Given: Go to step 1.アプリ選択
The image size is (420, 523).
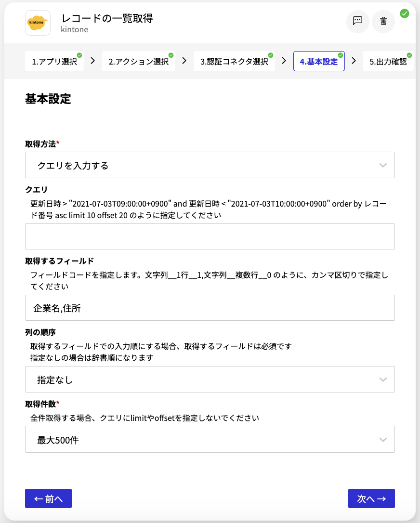Looking at the screenshot, I should [x=54, y=61].
